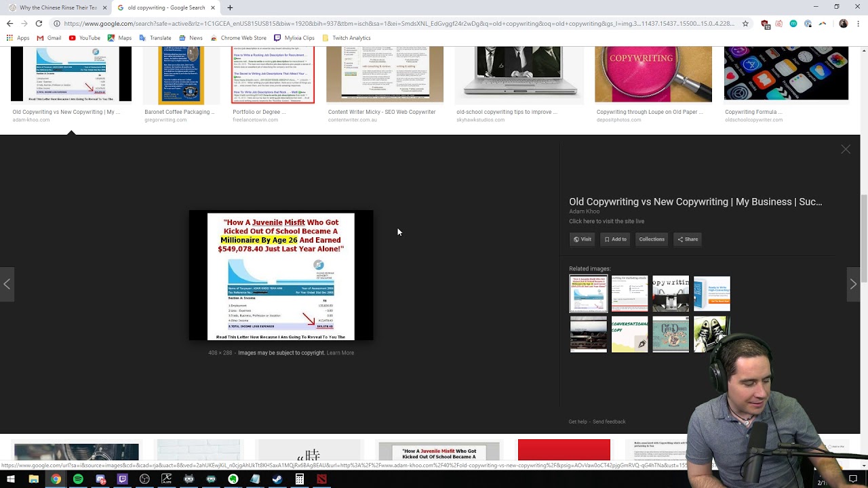Bookmark this page with the star icon

coord(745,23)
